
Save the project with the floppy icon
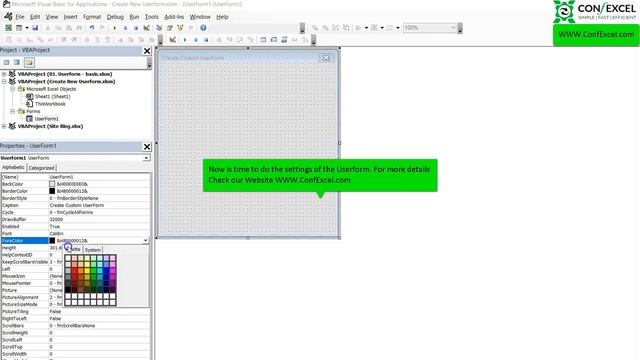point(35,28)
